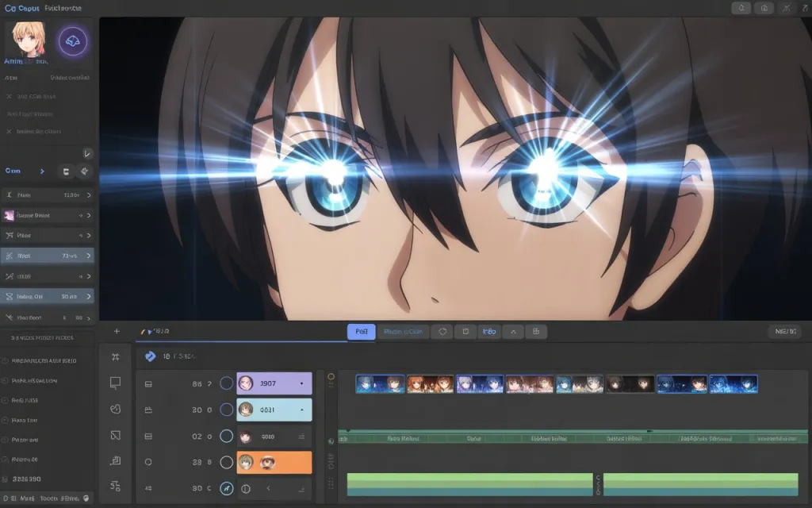Click the button at the far right of the toolbar
This screenshot has width=812, height=508.
coord(785,331)
